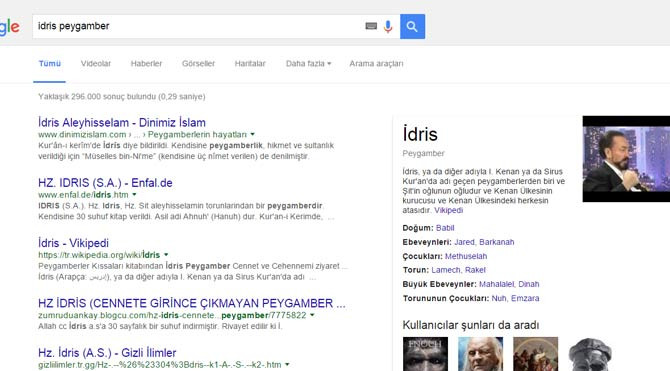Open the Vikipedi link in knowledge panel

point(448,210)
